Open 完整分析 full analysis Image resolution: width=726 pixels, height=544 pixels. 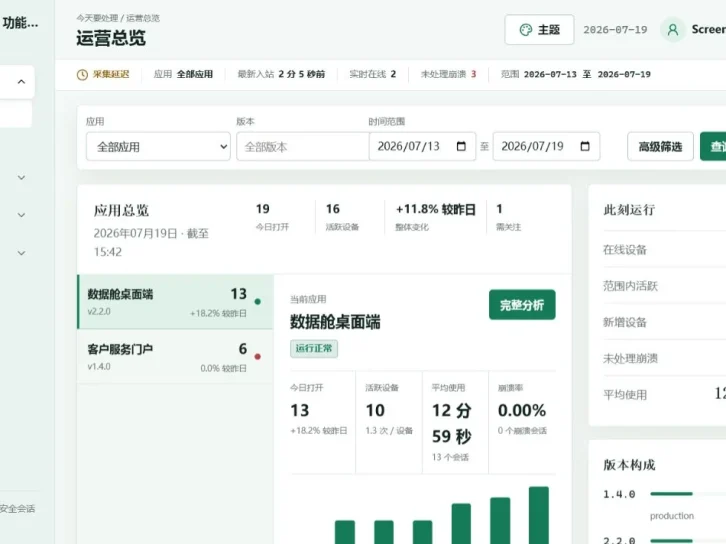[522, 305]
